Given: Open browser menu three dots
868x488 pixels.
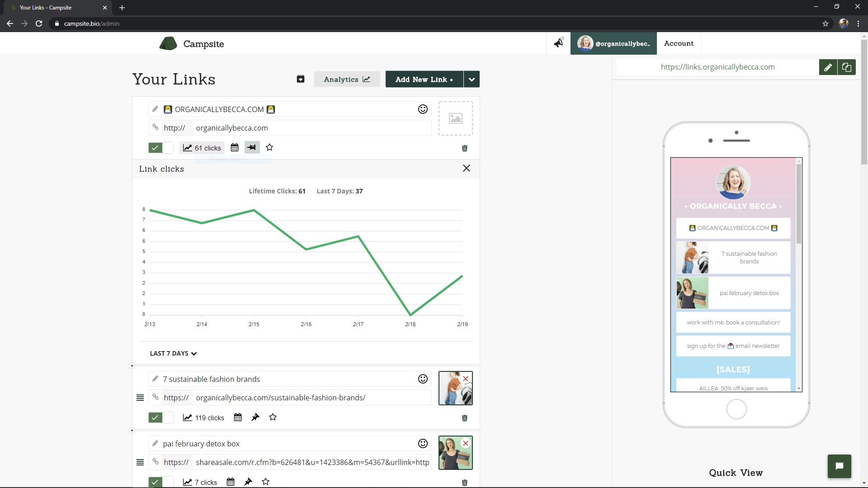Looking at the screenshot, I should tap(858, 23).
